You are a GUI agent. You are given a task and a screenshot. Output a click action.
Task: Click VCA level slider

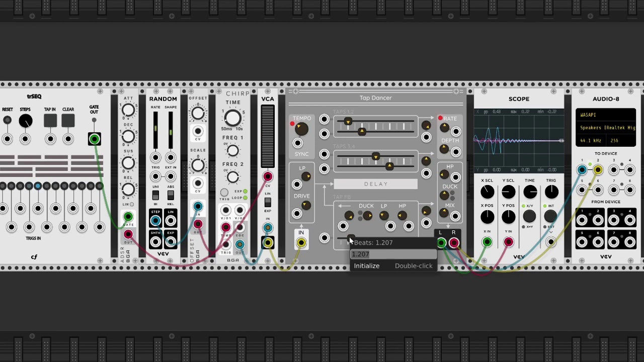tap(268, 137)
